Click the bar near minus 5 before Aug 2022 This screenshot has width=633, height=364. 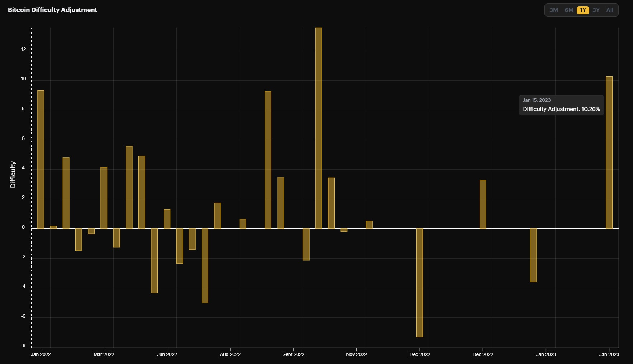205,266
